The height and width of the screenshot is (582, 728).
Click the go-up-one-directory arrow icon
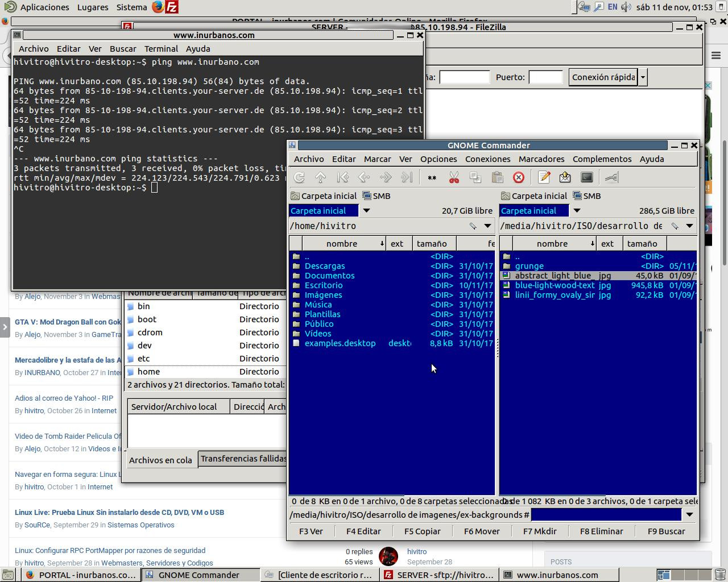coord(321,177)
